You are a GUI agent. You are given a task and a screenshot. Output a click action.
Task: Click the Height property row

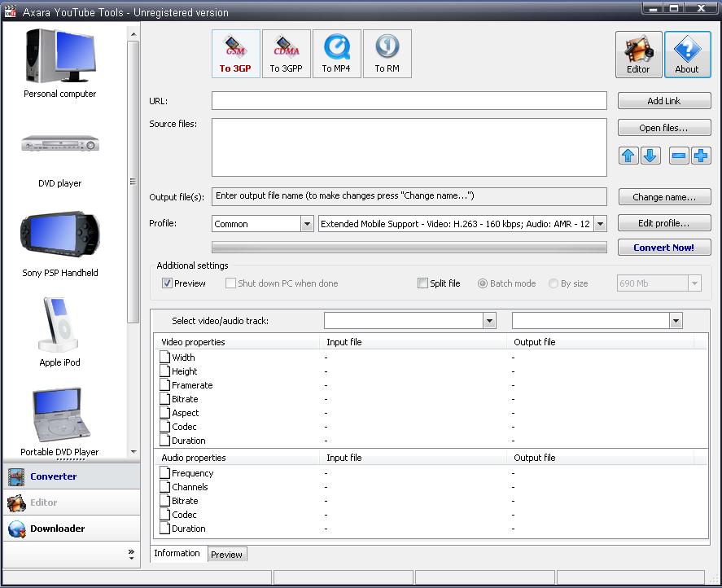[431, 371]
